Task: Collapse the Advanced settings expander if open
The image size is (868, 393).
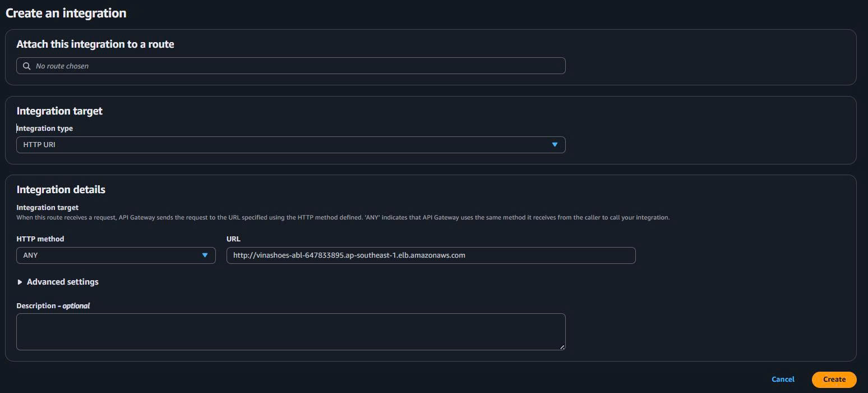Action: point(57,282)
